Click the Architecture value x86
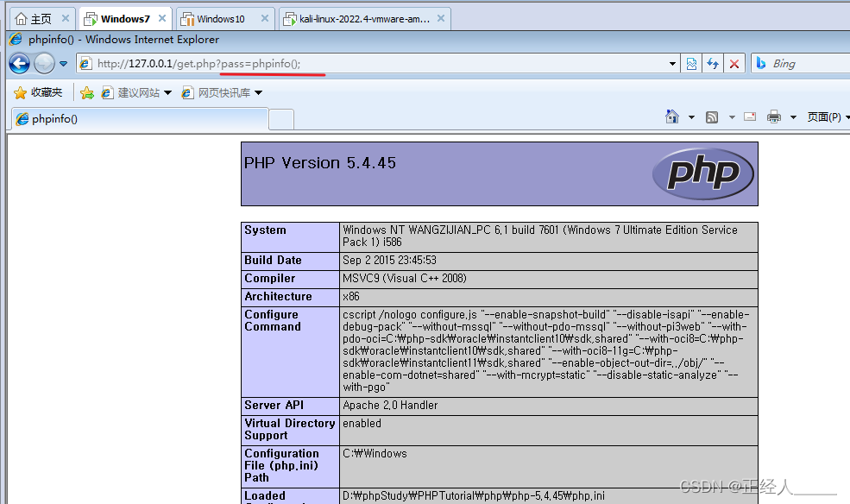This screenshot has width=850, height=504. 350,296
